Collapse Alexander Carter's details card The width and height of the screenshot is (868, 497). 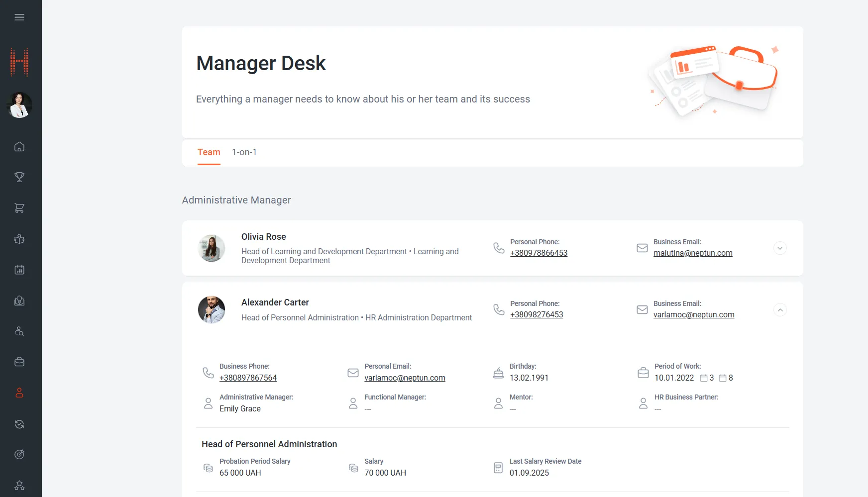[x=780, y=310]
